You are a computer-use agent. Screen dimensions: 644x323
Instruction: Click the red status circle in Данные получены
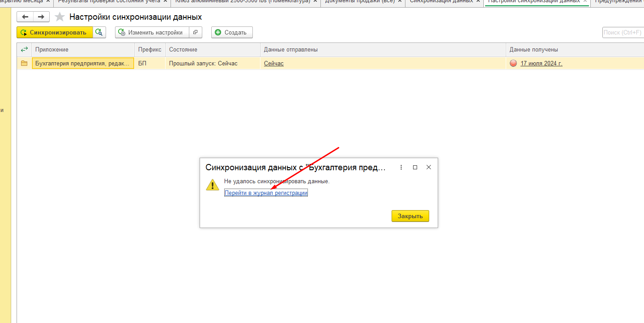[513, 63]
